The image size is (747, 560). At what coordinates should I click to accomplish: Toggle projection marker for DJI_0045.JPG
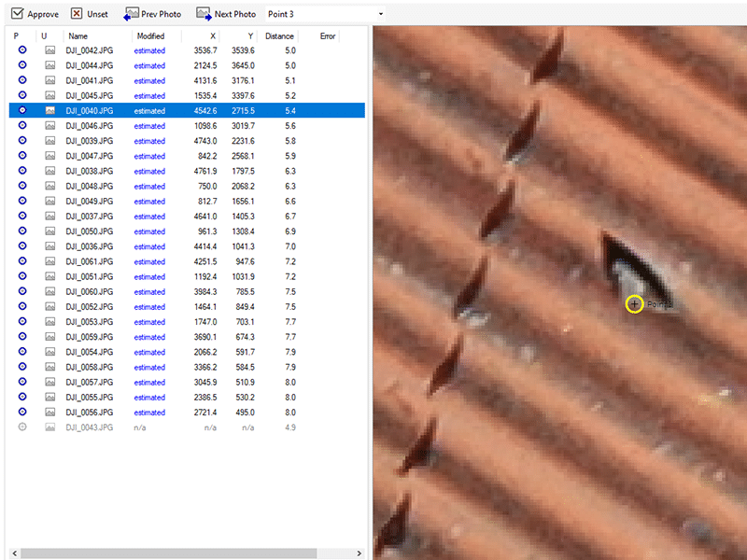[22, 95]
